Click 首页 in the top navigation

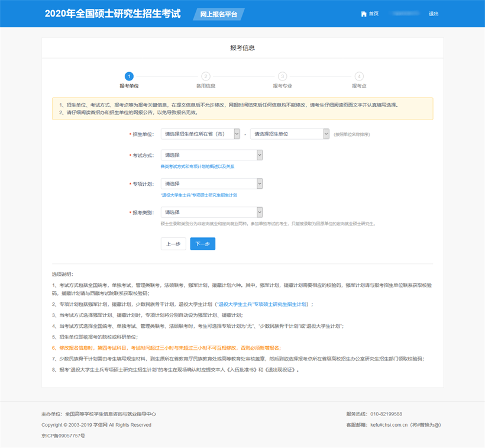[374, 14]
